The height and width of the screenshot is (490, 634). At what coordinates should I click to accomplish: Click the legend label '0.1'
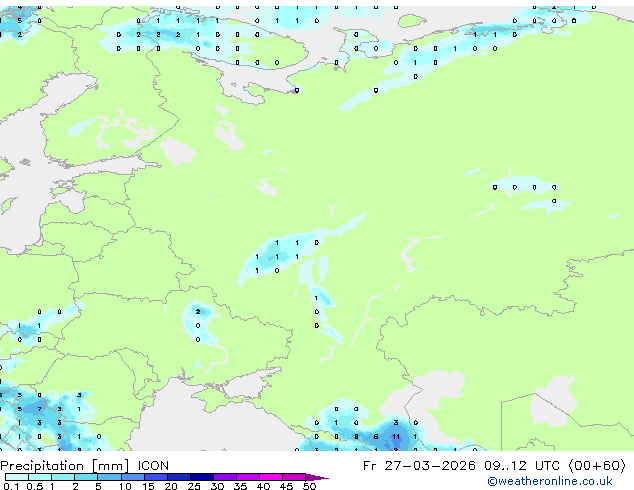11,486
